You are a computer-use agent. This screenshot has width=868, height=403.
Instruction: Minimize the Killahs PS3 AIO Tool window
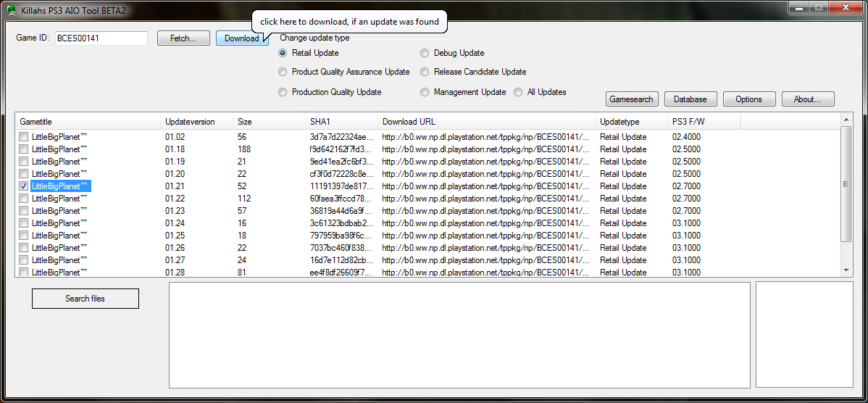point(798,7)
